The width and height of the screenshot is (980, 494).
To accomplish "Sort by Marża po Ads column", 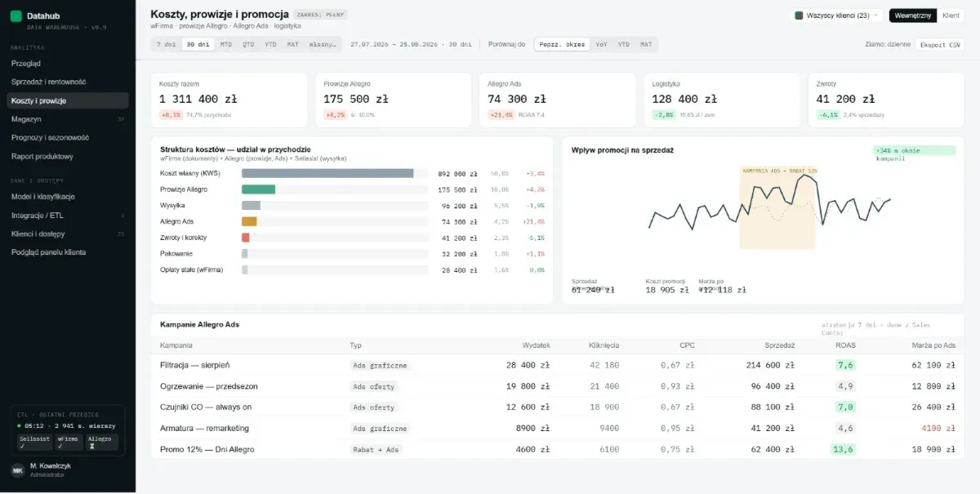I will coord(932,345).
